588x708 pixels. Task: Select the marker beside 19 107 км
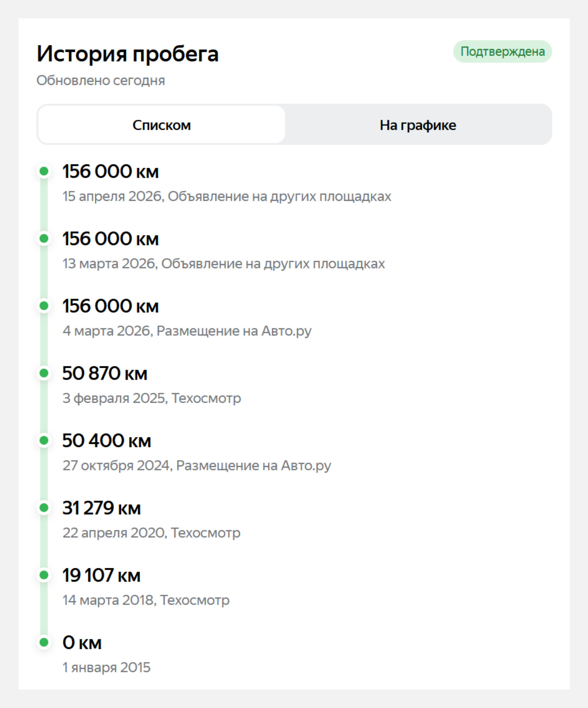[44, 575]
